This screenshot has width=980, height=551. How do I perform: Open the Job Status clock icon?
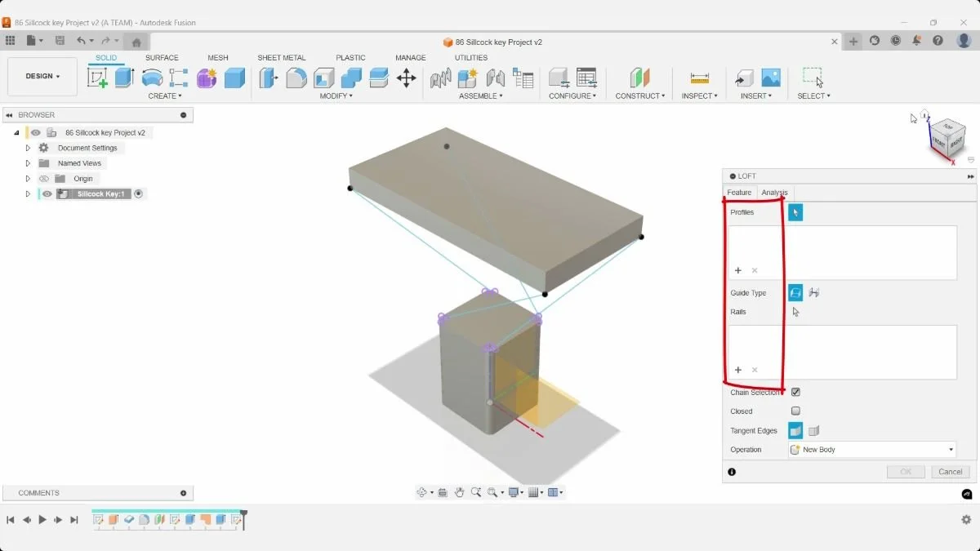coord(896,41)
